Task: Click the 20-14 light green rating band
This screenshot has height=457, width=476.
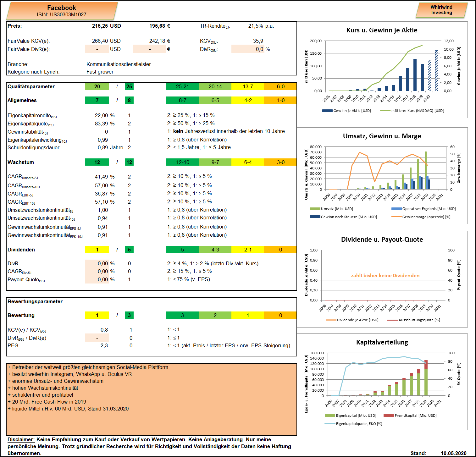Action: click(215, 86)
